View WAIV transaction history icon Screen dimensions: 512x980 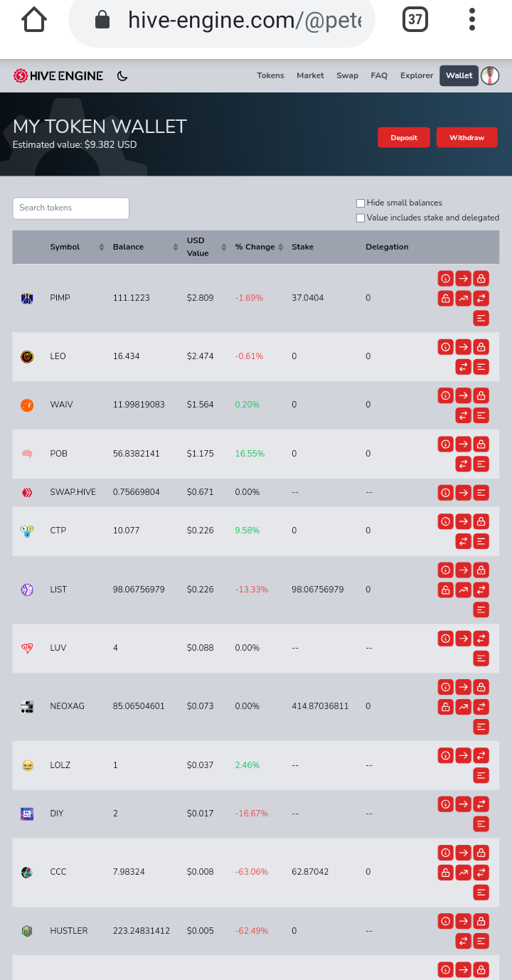tap(481, 415)
